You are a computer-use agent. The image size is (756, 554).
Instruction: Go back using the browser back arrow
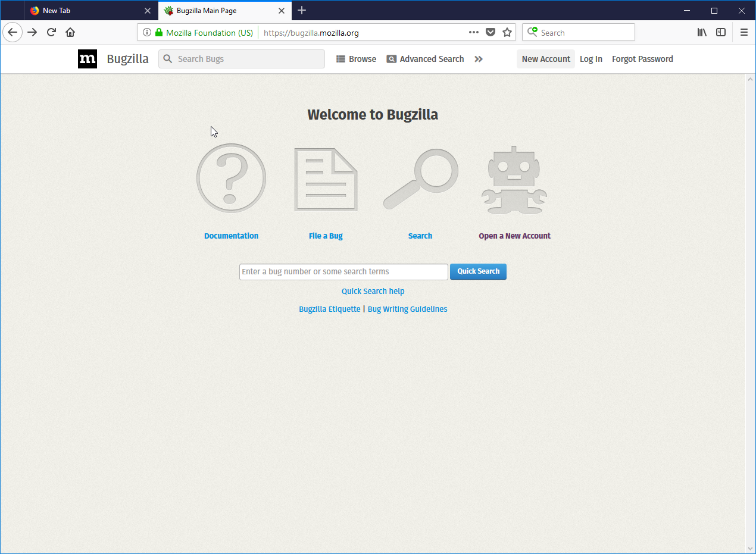(13, 32)
